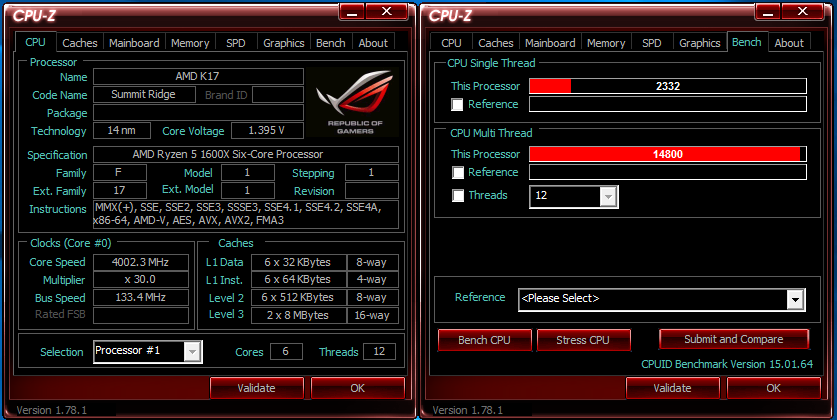Open About tab in left window

pos(373,43)
